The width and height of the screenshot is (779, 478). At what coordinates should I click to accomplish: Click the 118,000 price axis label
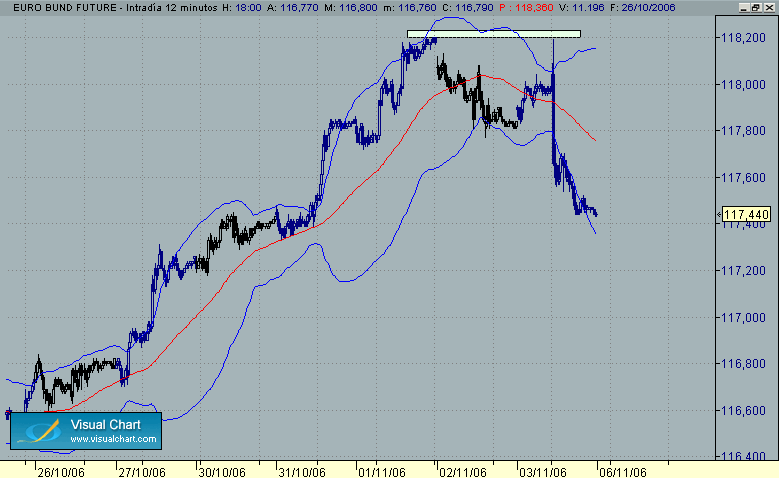pyautogui.click(x=743, y=84)
